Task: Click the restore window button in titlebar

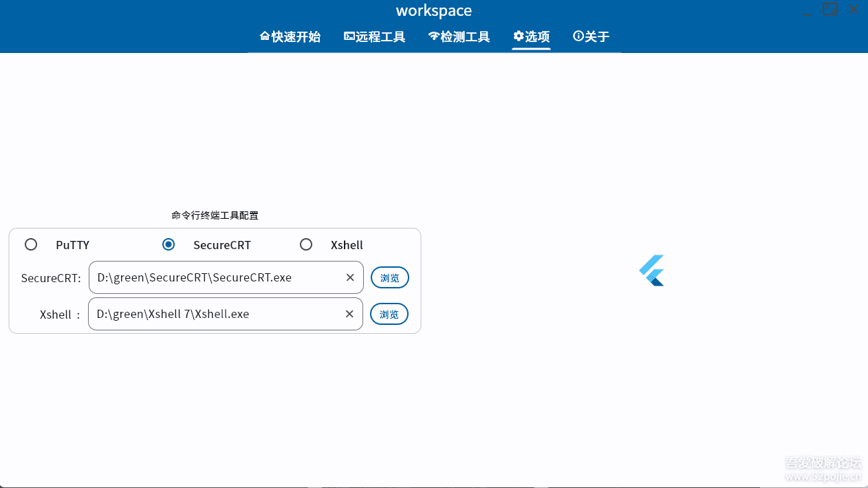Action: click(830, 10)
